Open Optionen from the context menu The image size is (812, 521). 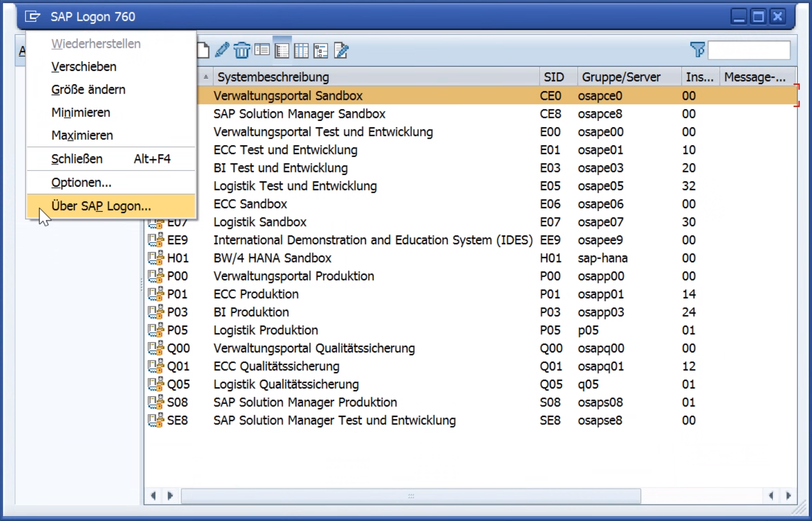tap(81, 182)
